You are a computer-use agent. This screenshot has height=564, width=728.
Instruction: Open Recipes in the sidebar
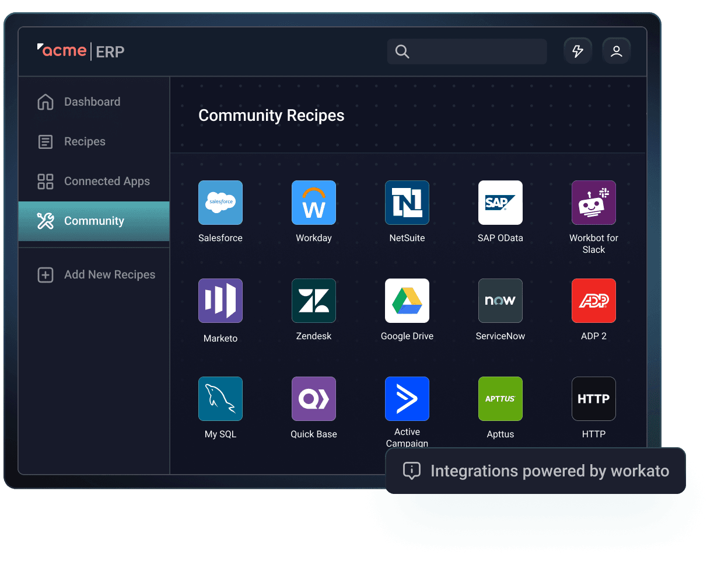(94, 141)
